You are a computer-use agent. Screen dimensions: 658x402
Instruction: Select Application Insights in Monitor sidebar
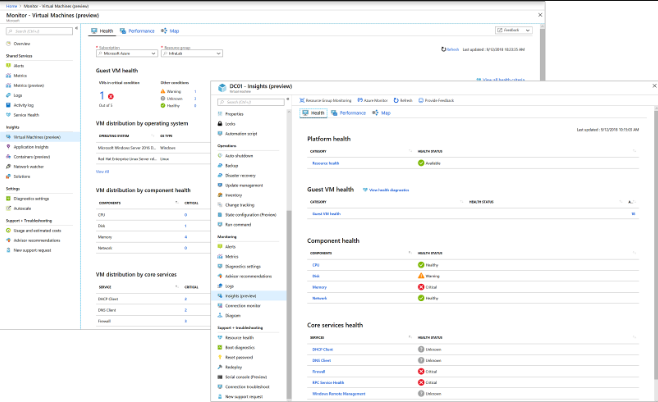(x=31, y=147)
